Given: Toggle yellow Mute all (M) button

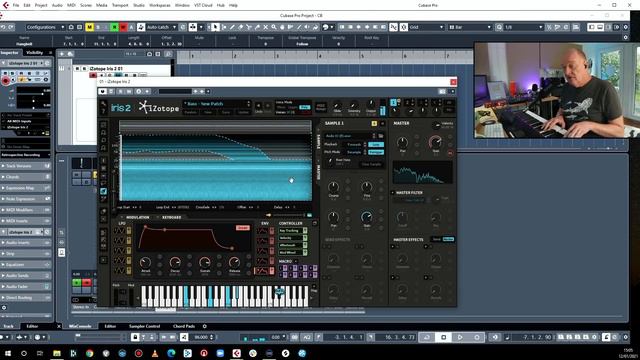Looking at the screenshot, I should tap(89, 27).
